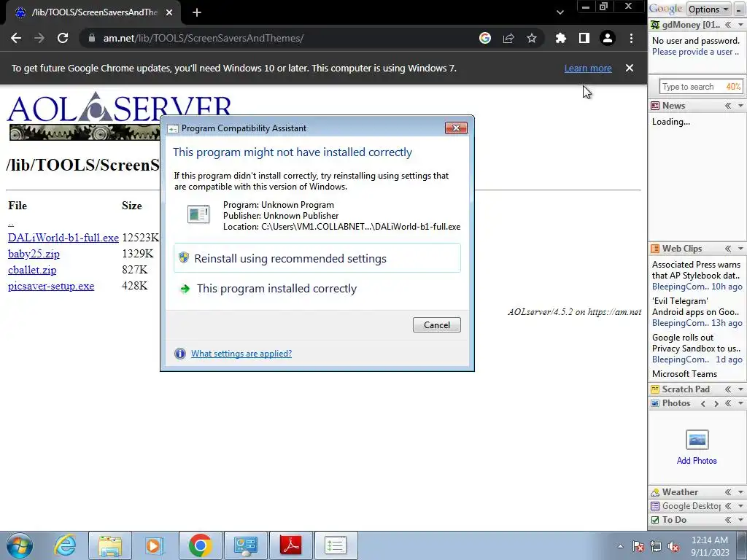Open Chrome's side panel
747x560 pixels.
click(x=584, y=38)
